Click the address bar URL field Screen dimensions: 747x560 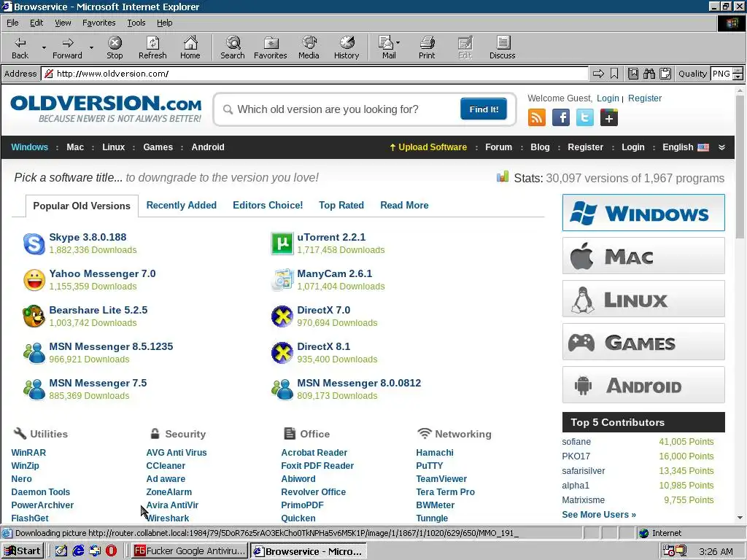[314, 74]
